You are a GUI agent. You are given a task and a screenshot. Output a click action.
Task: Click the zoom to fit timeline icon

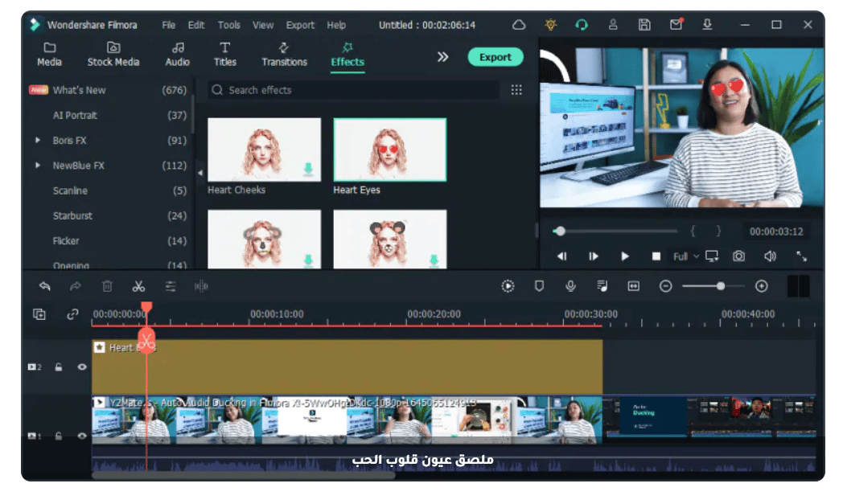point(633,286)
